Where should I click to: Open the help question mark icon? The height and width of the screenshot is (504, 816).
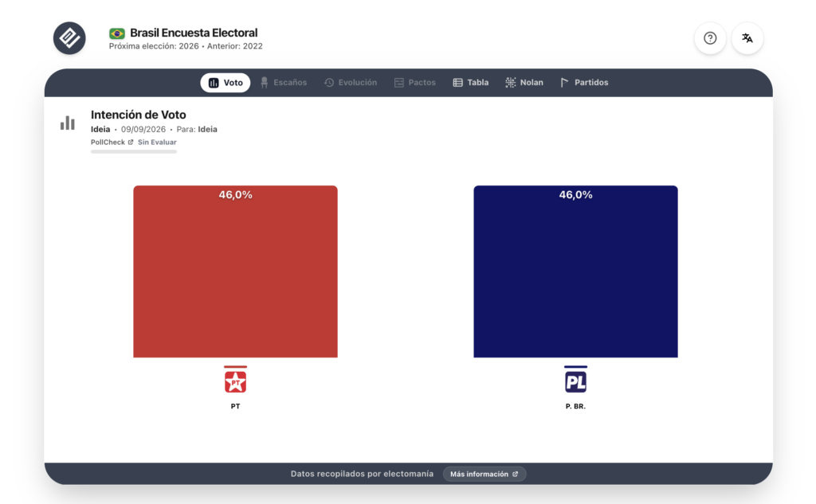pyautogui.click(x=710, y=38)
